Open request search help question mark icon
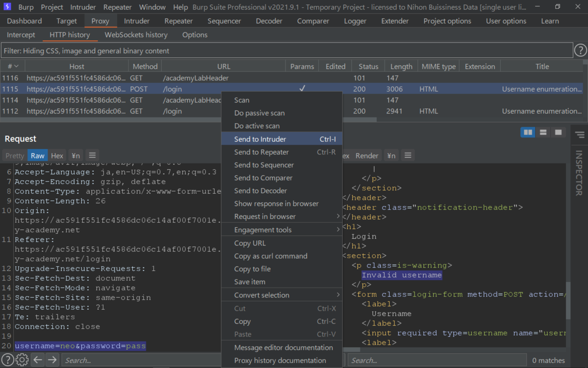 click(8, 360)
